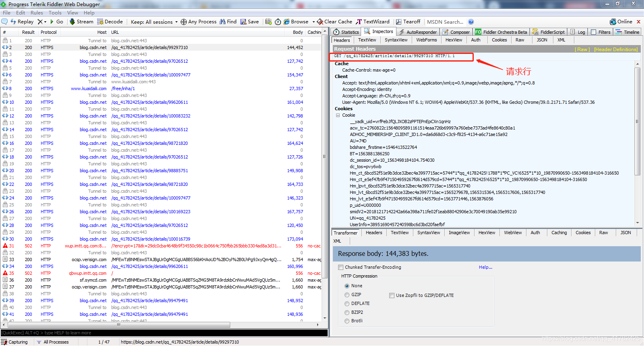Select Brotli compression option
This screenshot has height=346, width=644.
click(x=347, y=321)
